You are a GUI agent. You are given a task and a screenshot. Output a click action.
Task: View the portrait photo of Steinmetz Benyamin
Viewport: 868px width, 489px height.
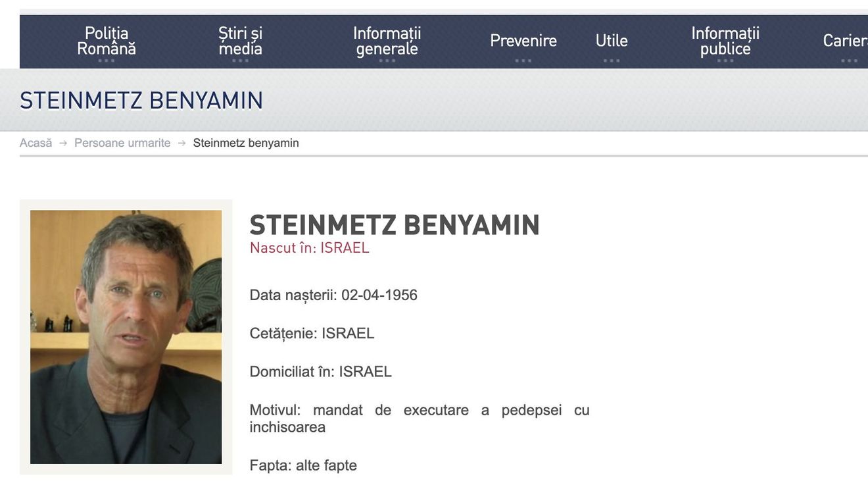point(126,336)
